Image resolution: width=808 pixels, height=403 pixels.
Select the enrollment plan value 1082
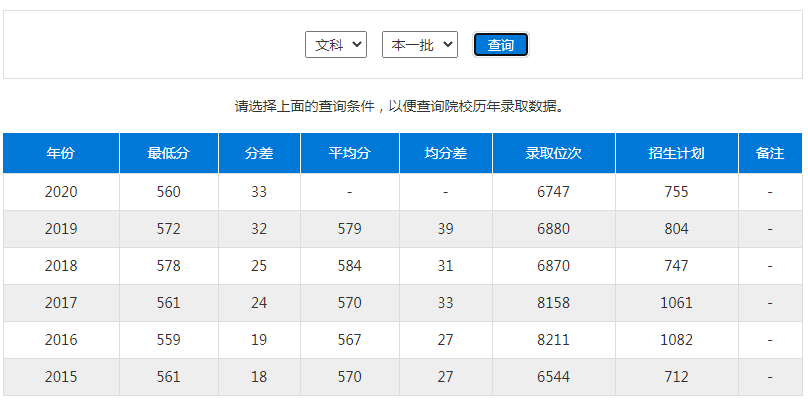pos(676,340)
